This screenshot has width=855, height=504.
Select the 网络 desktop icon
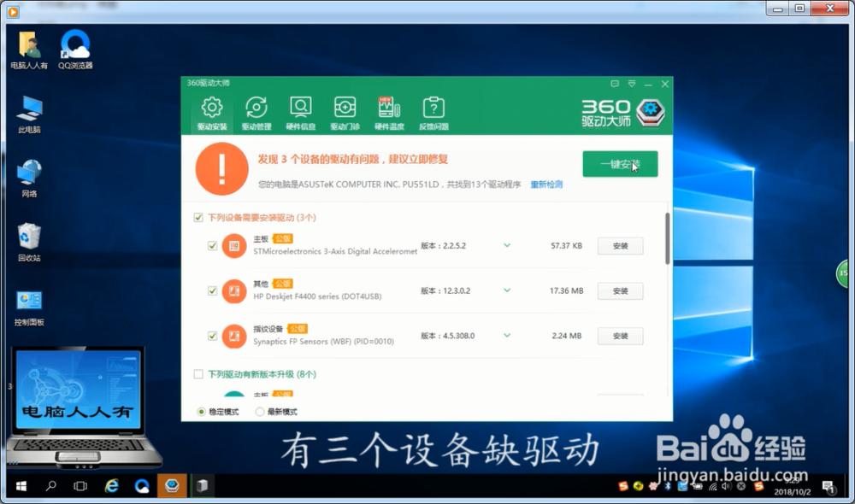coord(29,179)
